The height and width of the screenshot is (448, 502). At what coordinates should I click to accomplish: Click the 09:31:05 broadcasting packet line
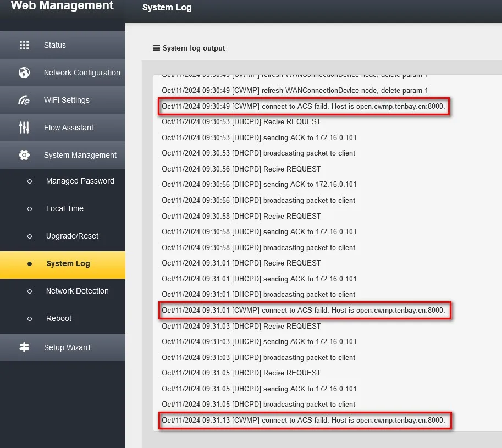point(258,405)
